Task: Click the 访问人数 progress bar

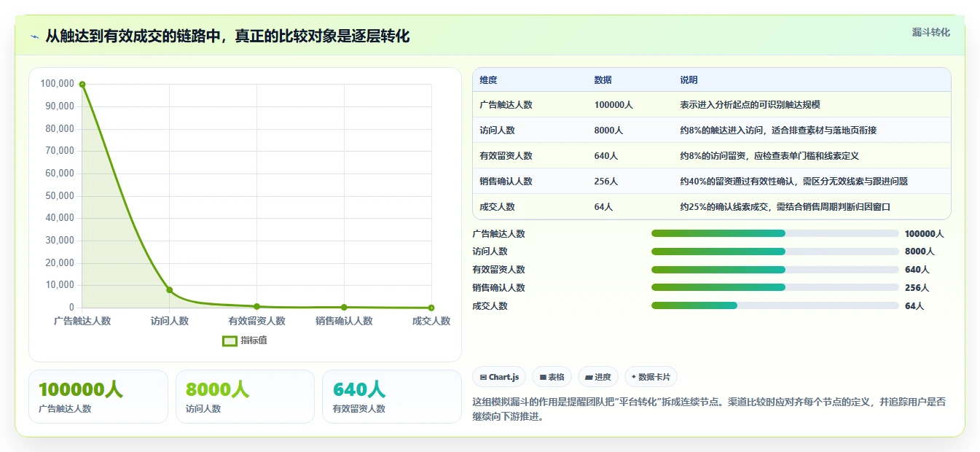Action: [x=775, y=252]
